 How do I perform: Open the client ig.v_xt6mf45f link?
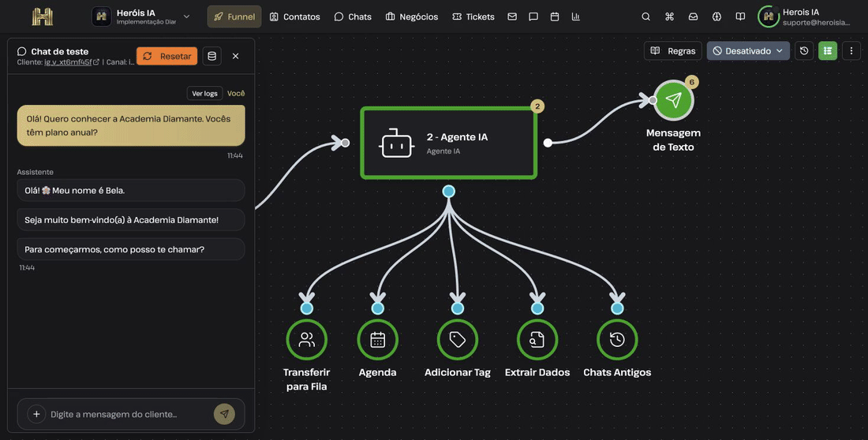(x=71, y=62)
